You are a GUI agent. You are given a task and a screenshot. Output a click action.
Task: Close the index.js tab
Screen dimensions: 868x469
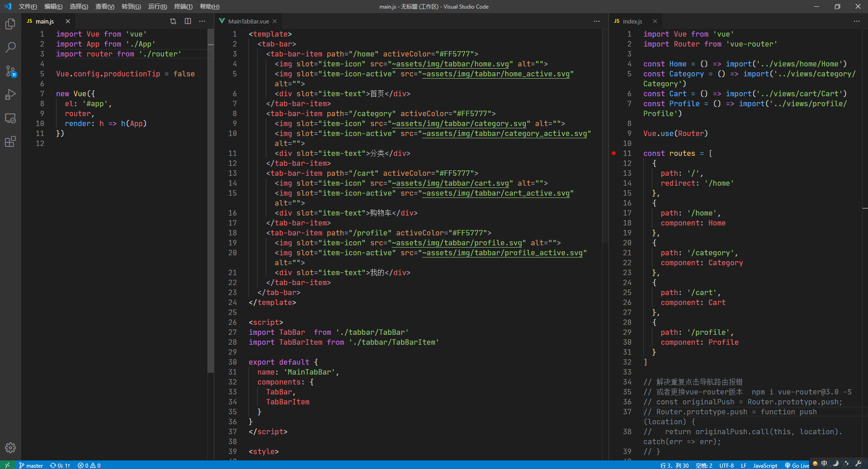click(655, 21)
